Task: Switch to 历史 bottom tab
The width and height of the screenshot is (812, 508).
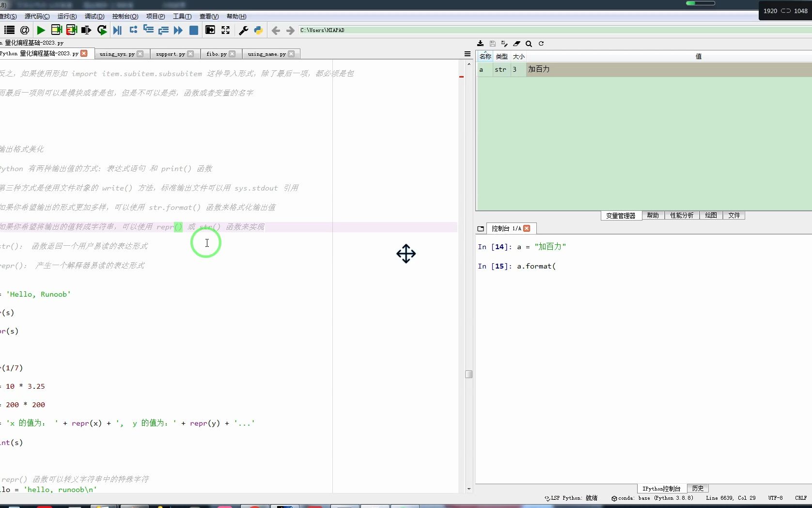Action: coord(698,489)
